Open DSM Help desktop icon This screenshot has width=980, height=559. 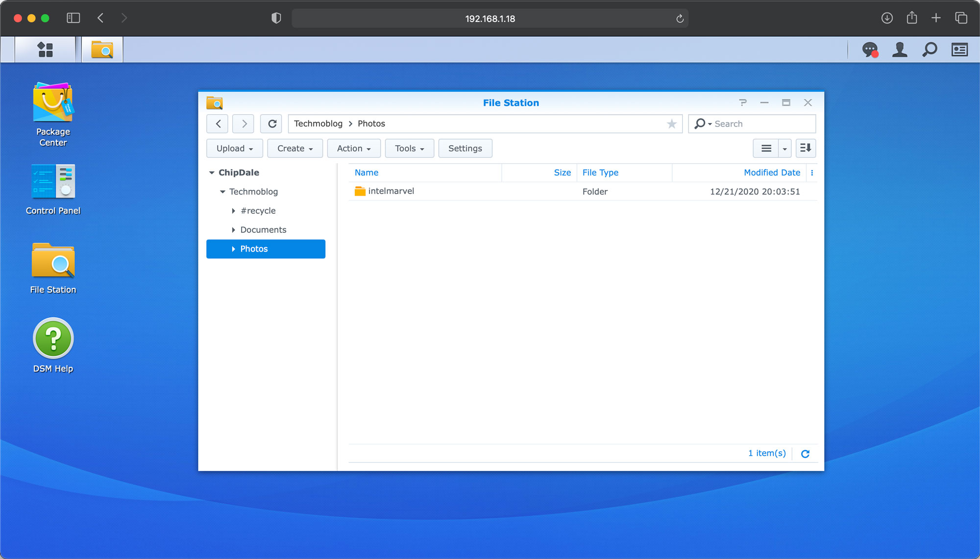click(53, 338)
